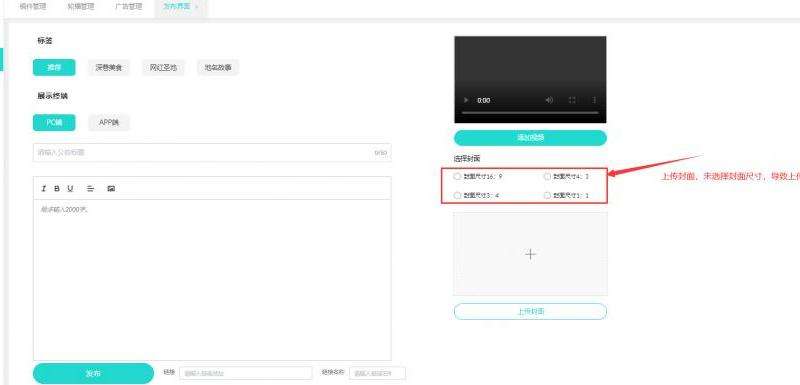Toggle italic formatting in the editor
The width and height of the screenshot is (800, 385).
[x=43, y=189]
